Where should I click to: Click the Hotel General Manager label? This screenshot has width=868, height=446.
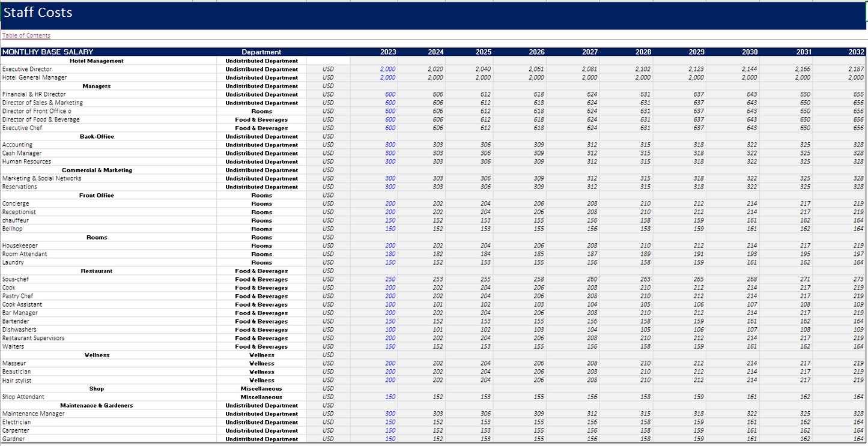(34, 77)
